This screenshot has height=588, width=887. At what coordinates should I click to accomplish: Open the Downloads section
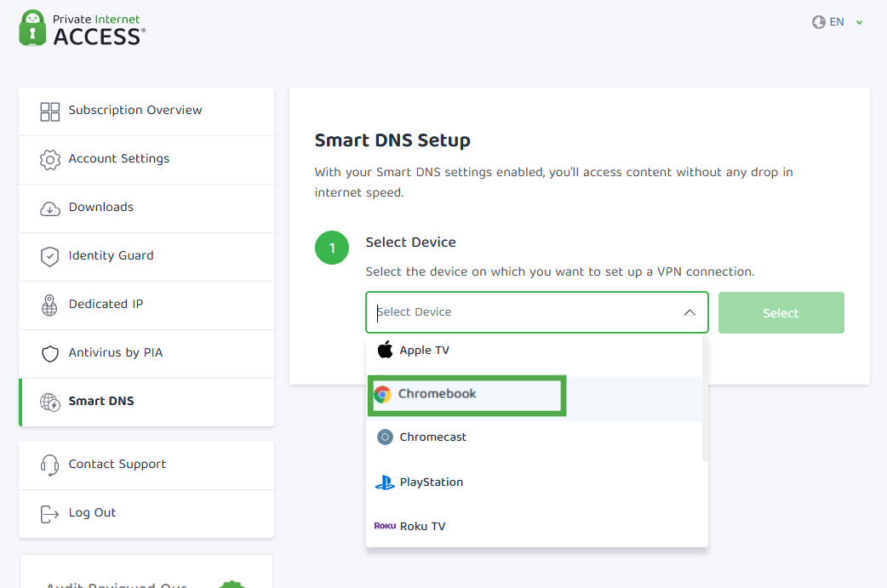click(x=146, y=208)
